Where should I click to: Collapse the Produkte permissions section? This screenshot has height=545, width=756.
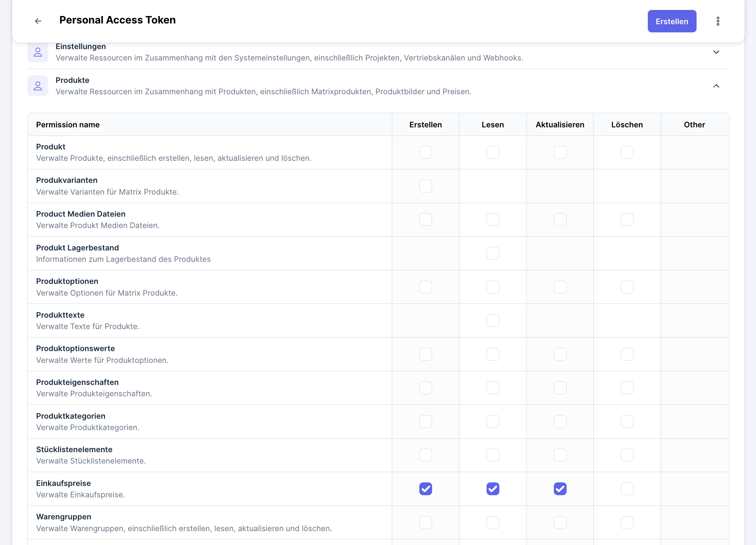pos(716,86)
